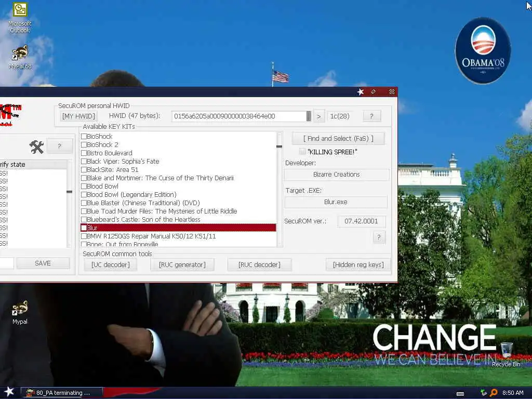Tick the Blue Blaster (Chinese Traditional) checkbox

[84, 203]
